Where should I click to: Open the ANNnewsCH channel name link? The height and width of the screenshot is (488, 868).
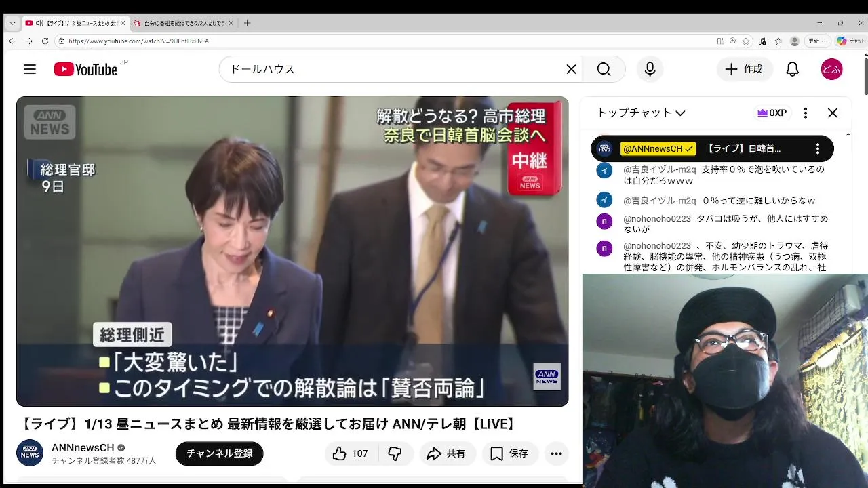[83, 448]
